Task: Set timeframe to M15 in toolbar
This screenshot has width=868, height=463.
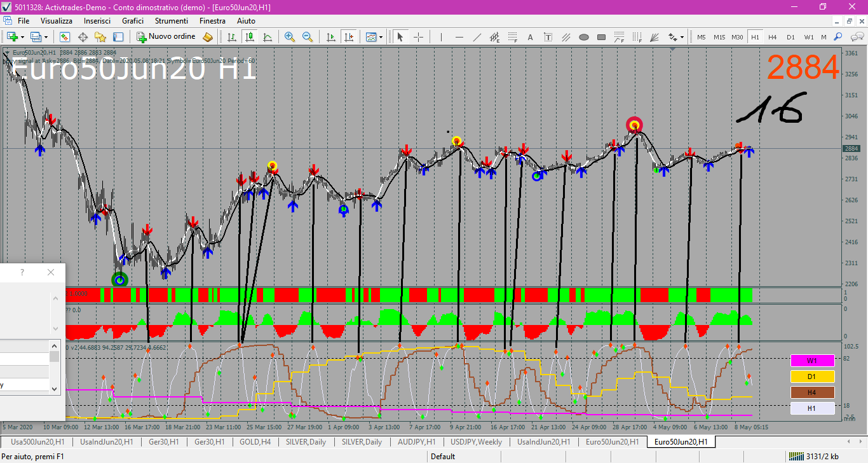Action: pos(719,37)
